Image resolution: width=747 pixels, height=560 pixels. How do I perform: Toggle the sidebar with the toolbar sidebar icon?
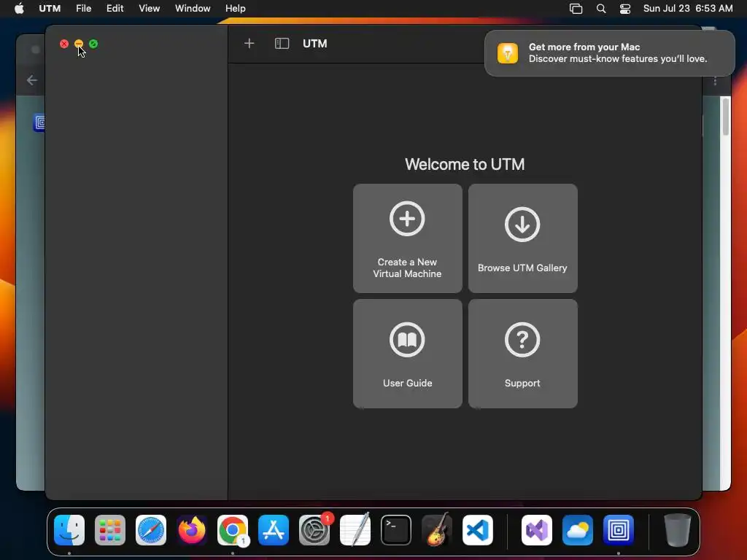[x=282, y=44]
